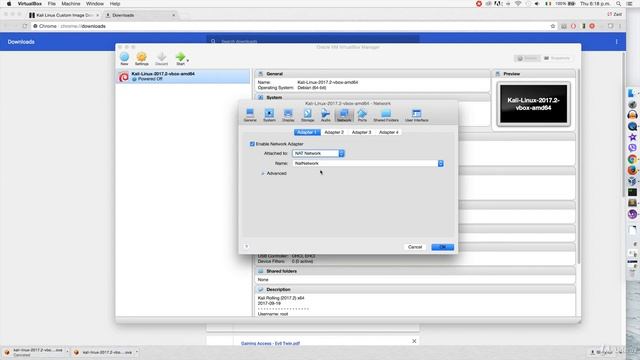Image resolution: width=640 pixels, height=360 pixels.
Task: Switch to the Adapter 3 tab
Action: (361, 132)
